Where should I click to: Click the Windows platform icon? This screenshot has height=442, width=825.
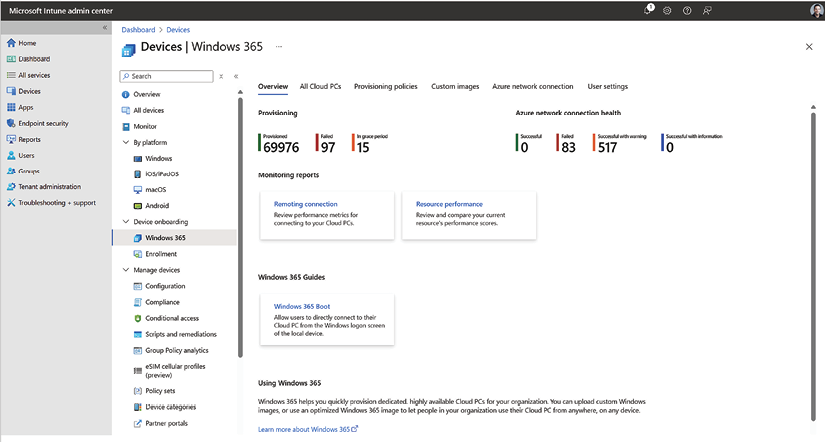pyautogui.click(x=138, y=158)
